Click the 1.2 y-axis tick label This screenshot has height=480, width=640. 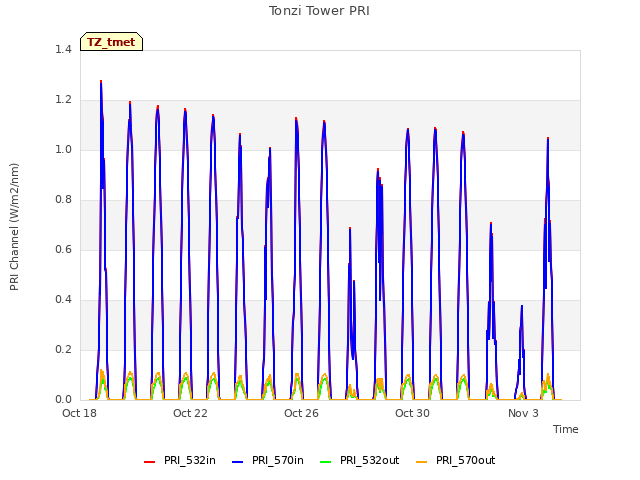point(63,100)
